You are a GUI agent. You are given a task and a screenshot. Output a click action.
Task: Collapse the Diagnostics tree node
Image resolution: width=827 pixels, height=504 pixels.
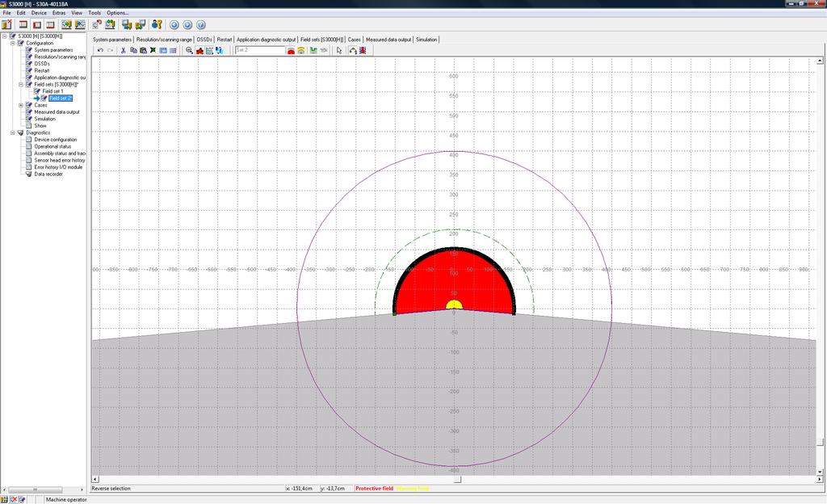click(x=13, y=132)
